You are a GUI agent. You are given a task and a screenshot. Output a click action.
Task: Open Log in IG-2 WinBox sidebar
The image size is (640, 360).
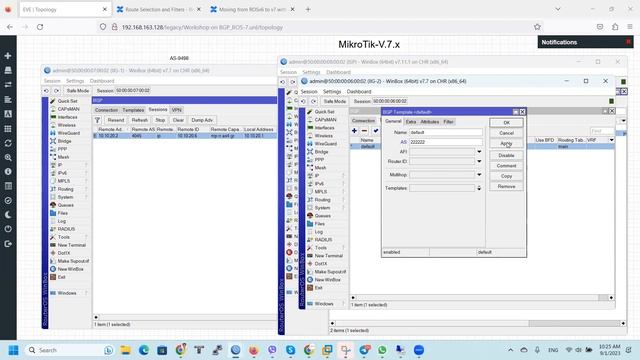(x=319, y=231)
